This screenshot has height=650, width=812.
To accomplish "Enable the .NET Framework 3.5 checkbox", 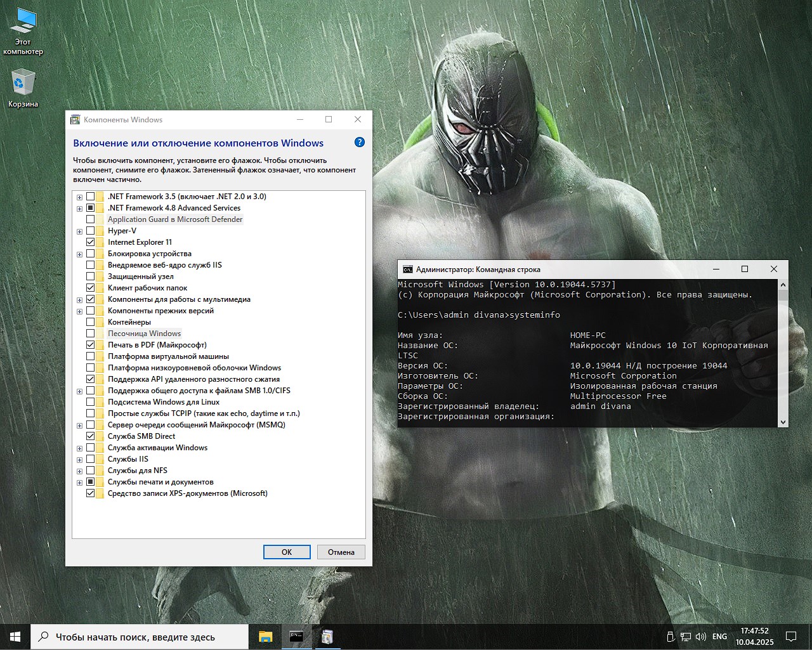I will 90,197.
